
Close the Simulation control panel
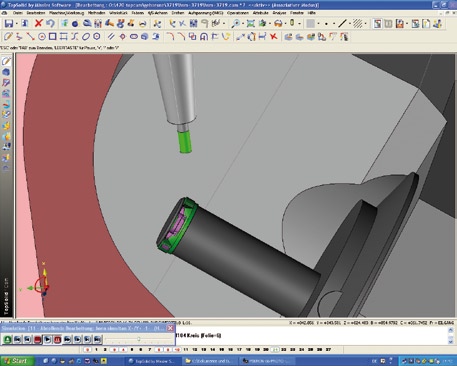(170, 328)
